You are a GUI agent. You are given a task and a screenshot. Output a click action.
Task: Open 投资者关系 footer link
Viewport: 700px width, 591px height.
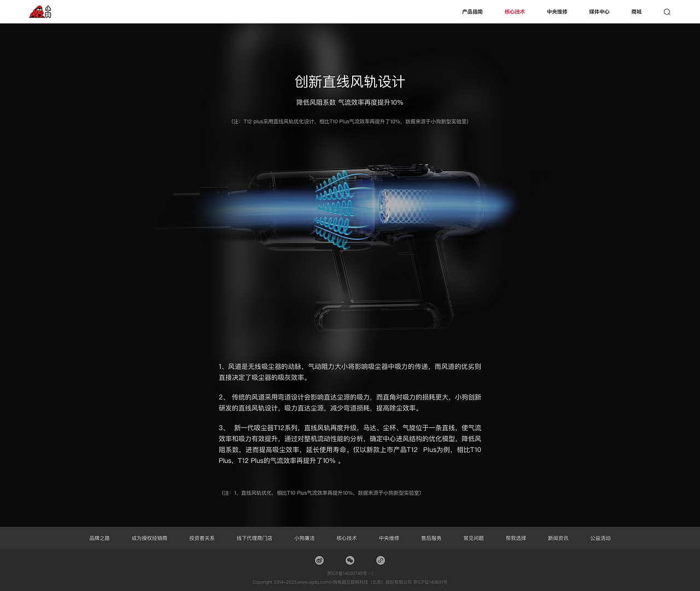[202, 538]
